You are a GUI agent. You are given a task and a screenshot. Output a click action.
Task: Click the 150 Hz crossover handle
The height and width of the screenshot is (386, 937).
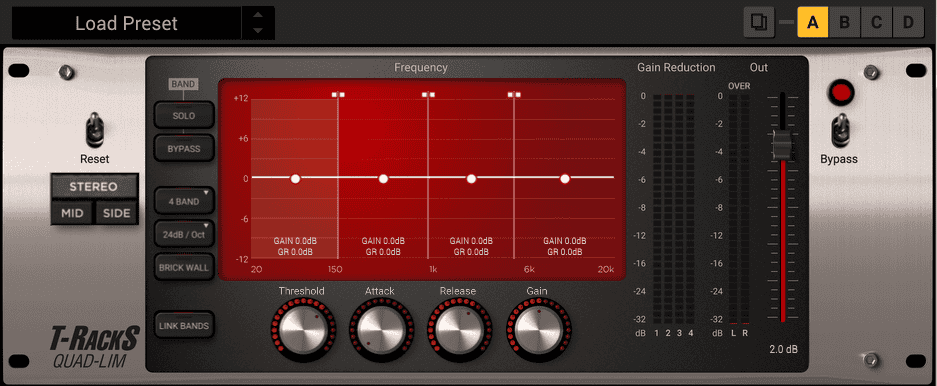338,94
